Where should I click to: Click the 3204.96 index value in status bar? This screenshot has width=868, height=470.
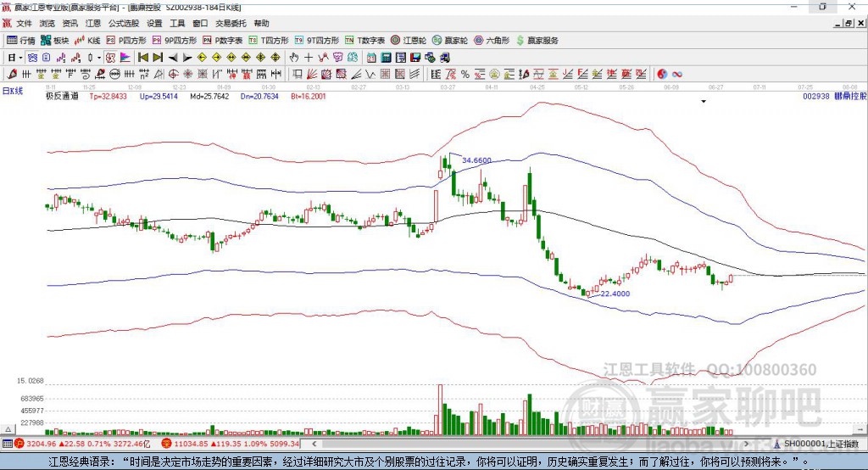point(41,444)
